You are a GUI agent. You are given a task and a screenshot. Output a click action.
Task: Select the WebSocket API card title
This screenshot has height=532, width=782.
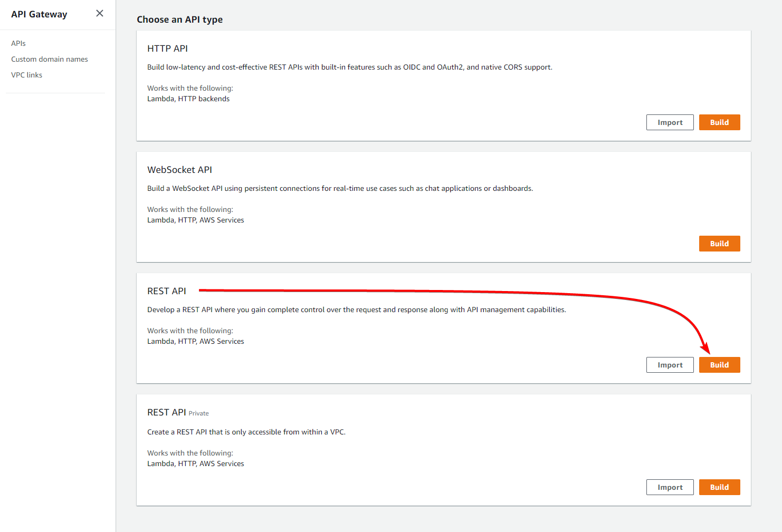pos(180,169)
